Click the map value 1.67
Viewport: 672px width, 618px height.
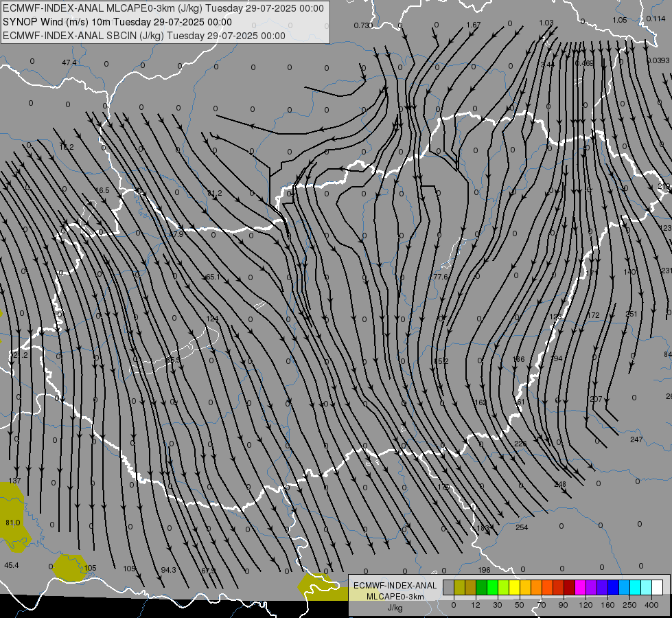(x=473, y=25)
